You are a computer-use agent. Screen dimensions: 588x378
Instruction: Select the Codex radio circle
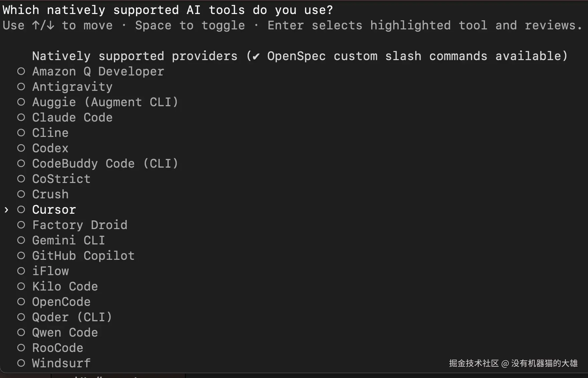coord(21,148)
